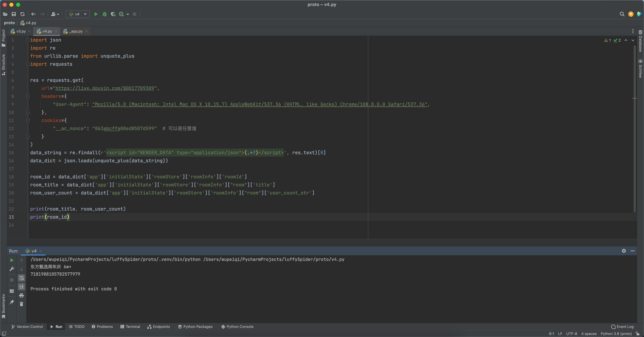Click the proto breadcrumb
This screenshot has height=337, width=644.
[10, 23]
